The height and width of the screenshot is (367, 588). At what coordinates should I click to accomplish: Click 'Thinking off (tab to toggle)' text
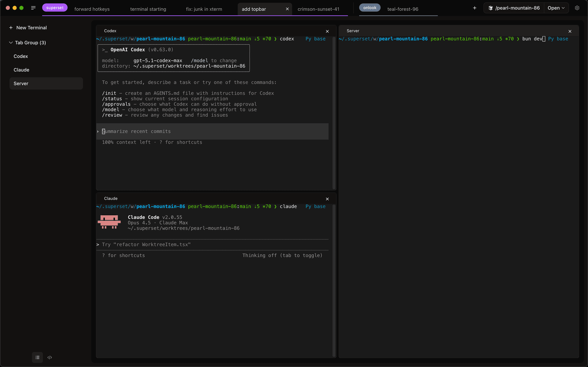pyautogui.click(x=282, y=255)
